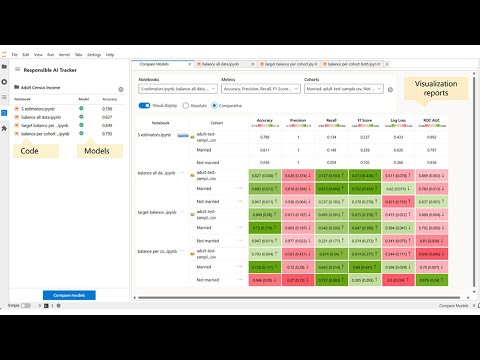
Task: Open the Run menu
Action: pyautogui.click(x=50, y=55)
